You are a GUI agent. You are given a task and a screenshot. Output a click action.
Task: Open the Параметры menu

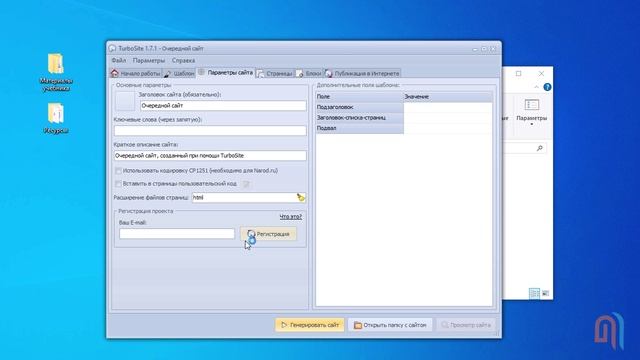[149, 60]
